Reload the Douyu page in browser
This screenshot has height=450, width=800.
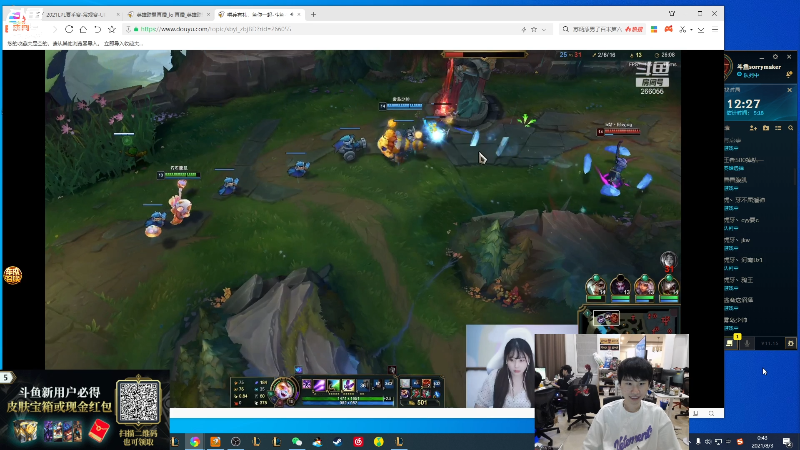pos(69,29)
